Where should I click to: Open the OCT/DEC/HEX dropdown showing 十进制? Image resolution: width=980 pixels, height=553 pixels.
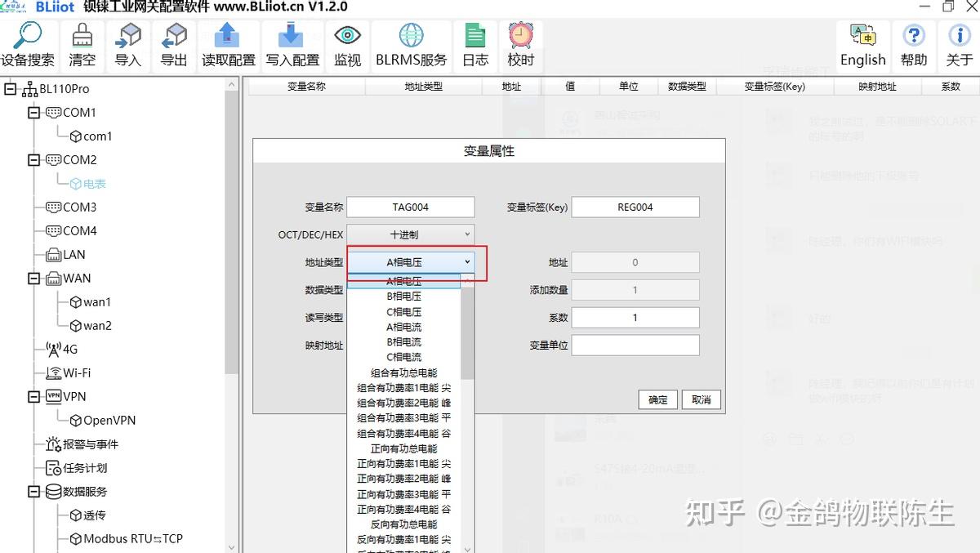[x=410, y=234]
